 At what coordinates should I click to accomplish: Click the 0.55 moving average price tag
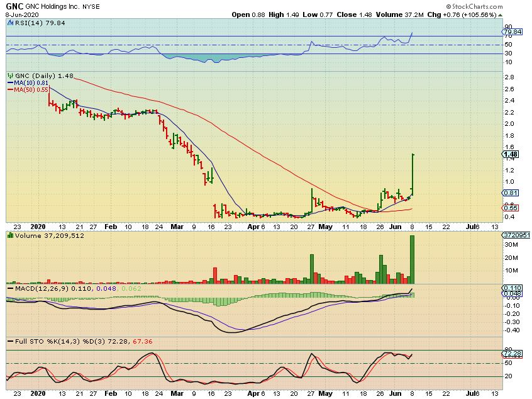coord(510,208)
